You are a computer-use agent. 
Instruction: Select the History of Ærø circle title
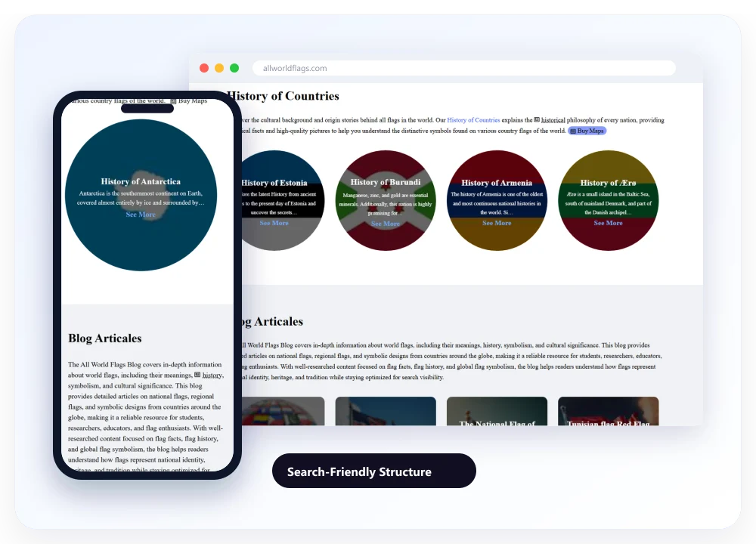608,183
